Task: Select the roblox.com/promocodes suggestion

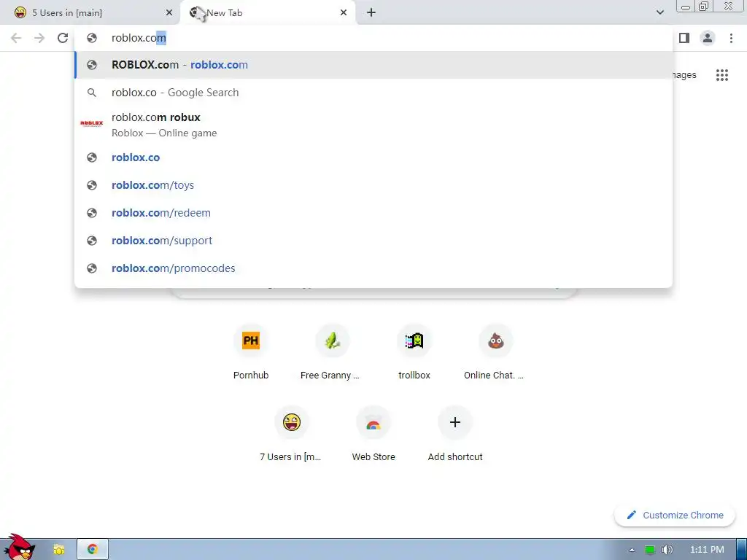Action: click(373, 268)
